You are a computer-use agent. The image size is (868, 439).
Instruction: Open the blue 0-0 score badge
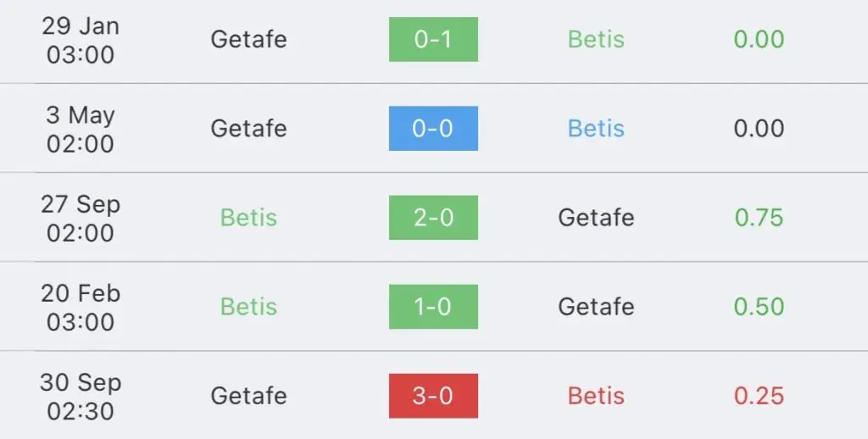[433, 129]
